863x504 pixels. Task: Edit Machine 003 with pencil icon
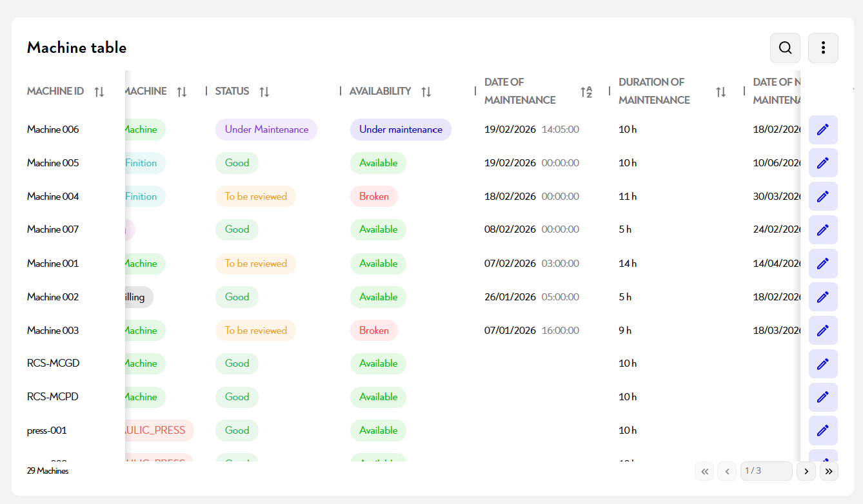pyautogui.click(x=823, y=331)
